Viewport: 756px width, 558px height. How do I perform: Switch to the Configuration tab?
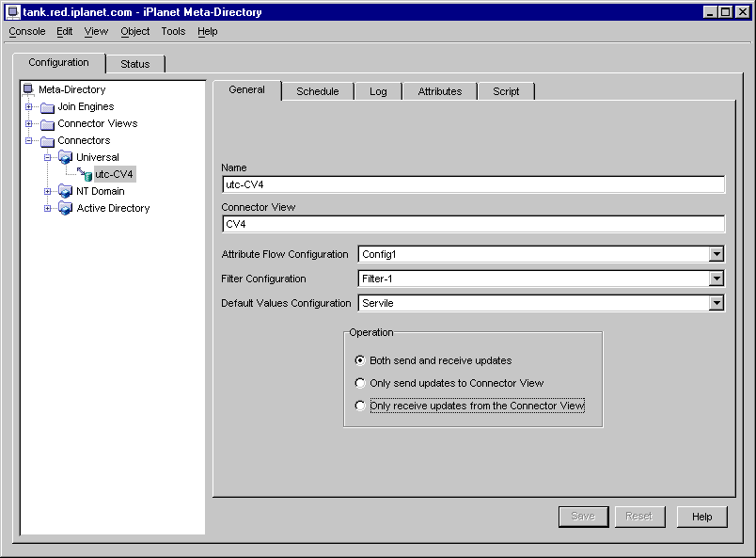click(x=59, y=63)
